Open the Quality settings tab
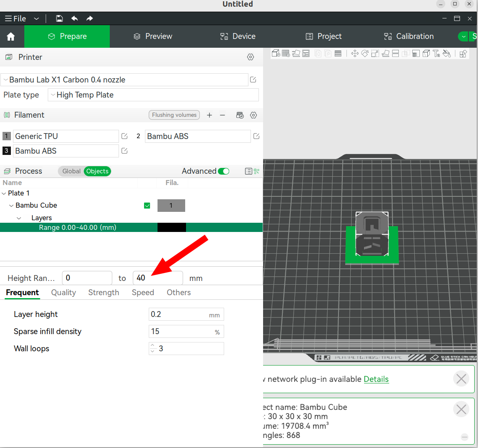The height and width of the screenshot is (448, 478). pyautogui.click(x=63, y=293)
